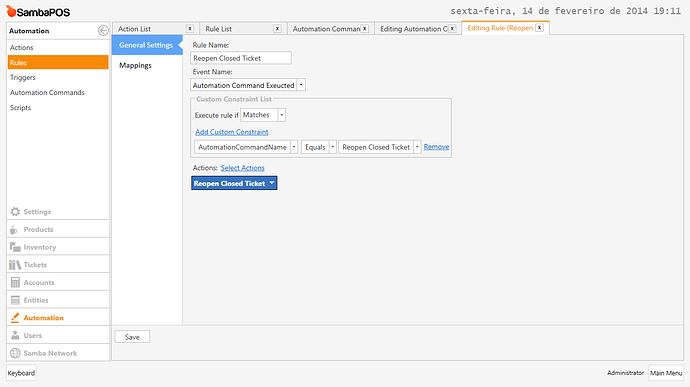
Task: Close the Automation Commands tab
Action: point(365,29)
